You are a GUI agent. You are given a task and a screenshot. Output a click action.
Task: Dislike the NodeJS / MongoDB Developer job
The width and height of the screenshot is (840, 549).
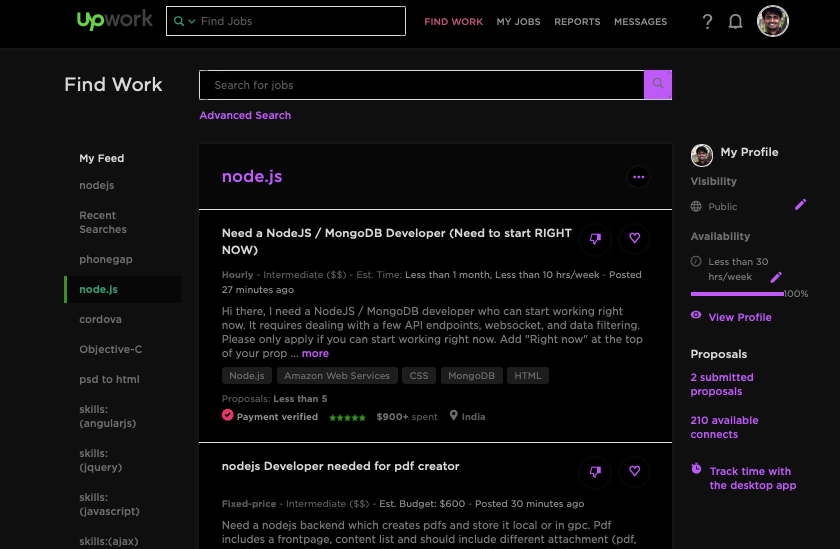click(x=595, y=238)
